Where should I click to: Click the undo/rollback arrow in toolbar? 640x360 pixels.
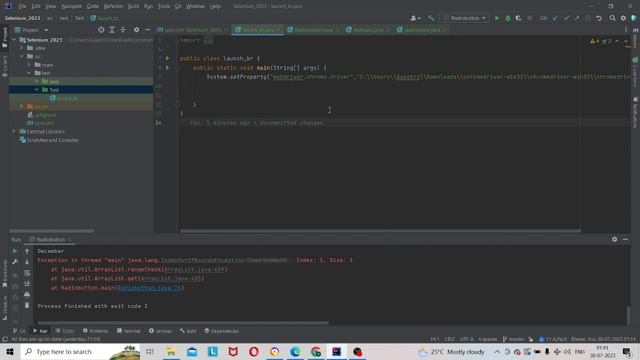click(x=599, y=18)
